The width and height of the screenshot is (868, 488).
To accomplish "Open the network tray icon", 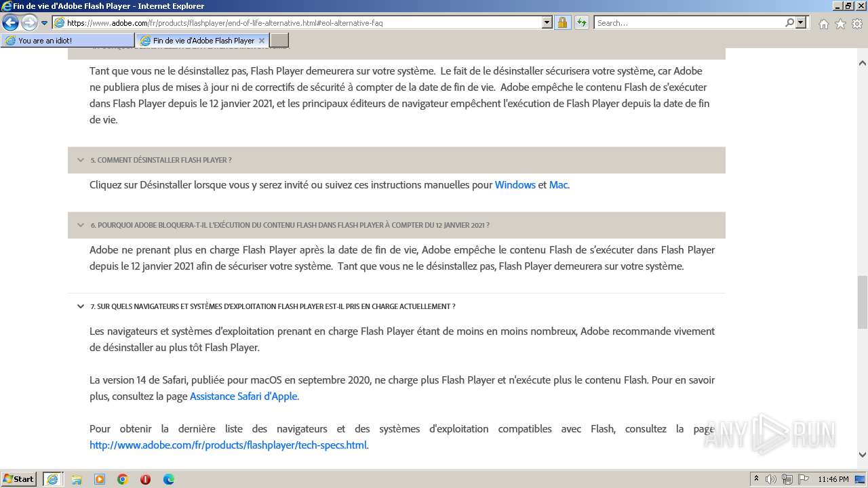I will pos(787,479).
